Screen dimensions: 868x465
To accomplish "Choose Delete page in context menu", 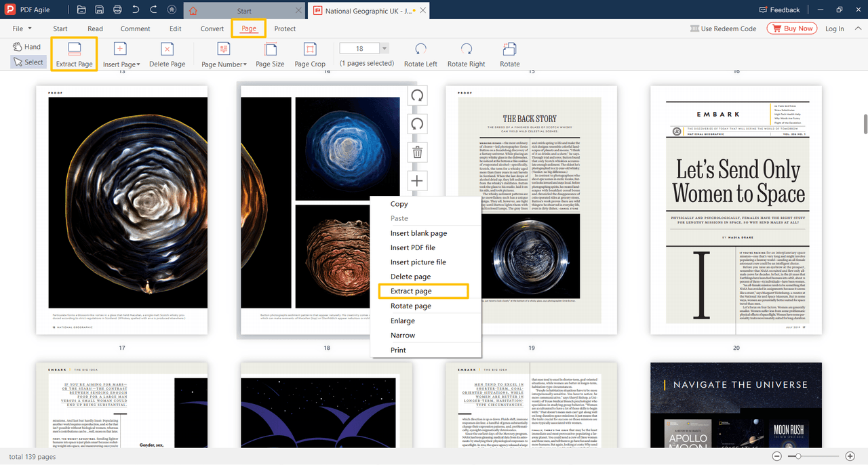I will pos(426,277).
